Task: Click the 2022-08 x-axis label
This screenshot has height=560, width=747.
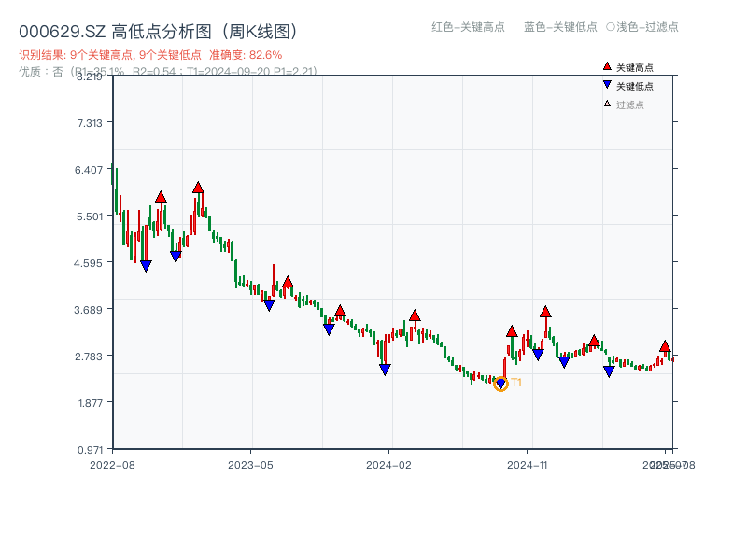Action: tap(112, 465)
